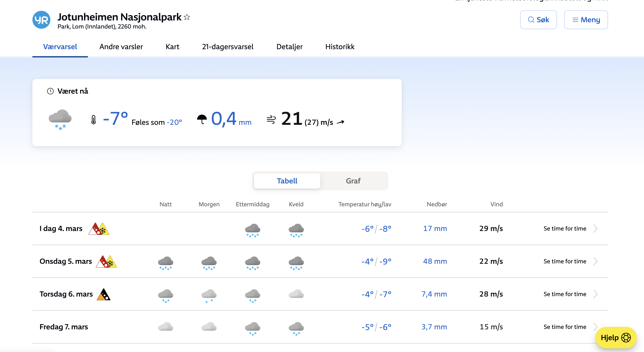Go to the Historikk tab
644x352 pixels.
pos(340,47)
